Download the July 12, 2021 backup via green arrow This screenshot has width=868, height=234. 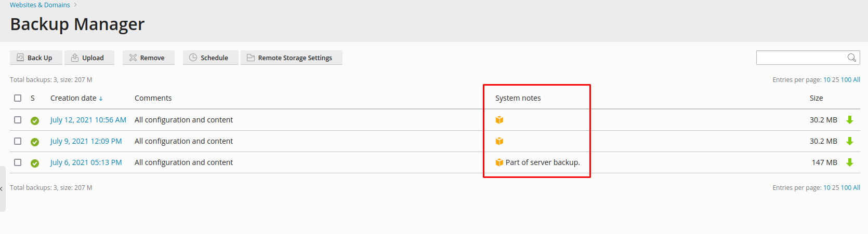pos(850,120)
